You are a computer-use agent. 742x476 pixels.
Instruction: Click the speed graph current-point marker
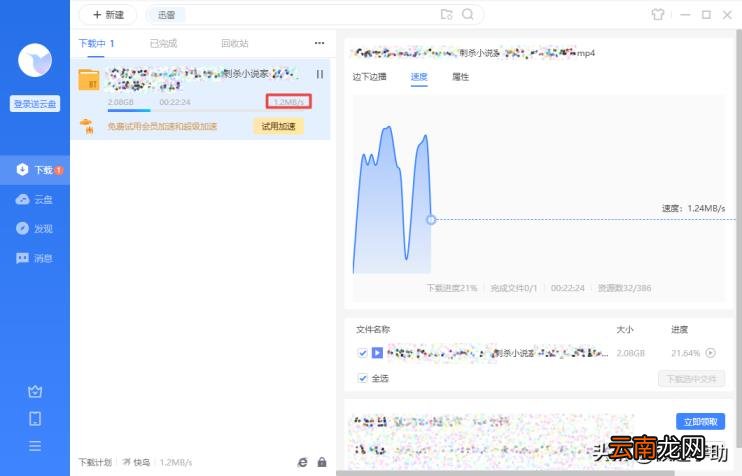[x=431, y=220]
